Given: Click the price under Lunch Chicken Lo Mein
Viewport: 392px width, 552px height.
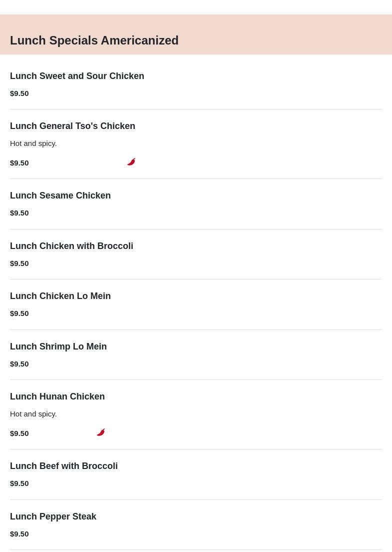Looking at the screenshot, I should (19, 313).
